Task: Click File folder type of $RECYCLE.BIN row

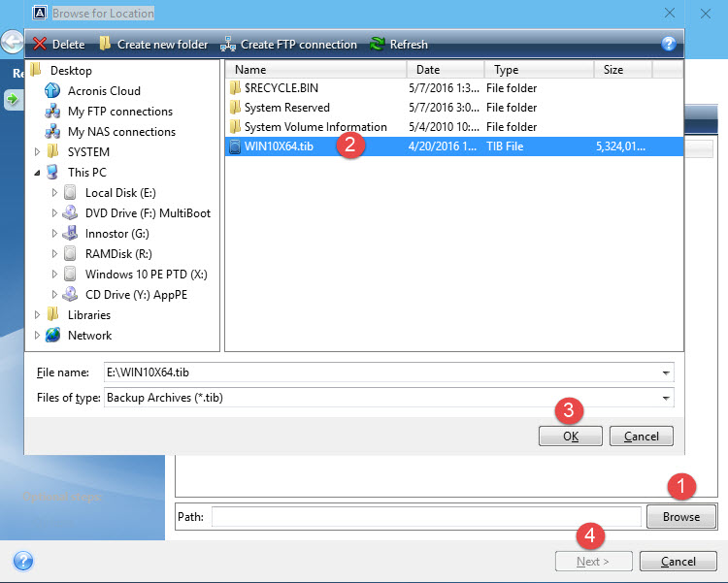Action: pyautogui.click(x=512, y=87)
